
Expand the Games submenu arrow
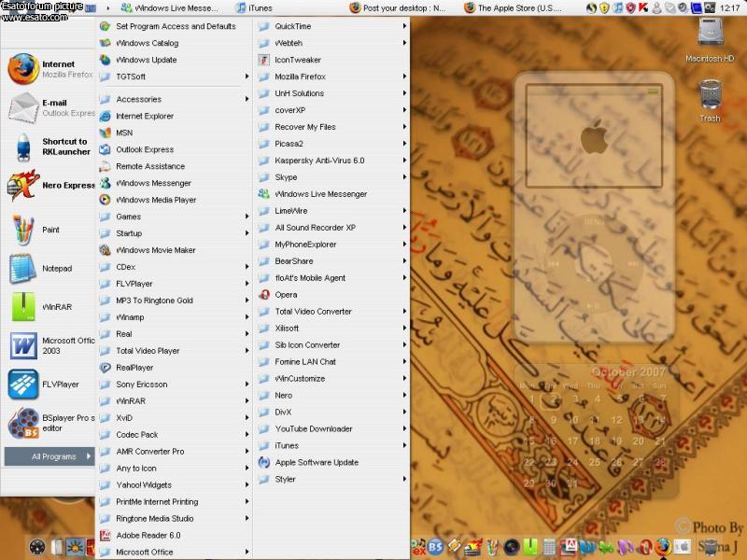pos(247,217)
